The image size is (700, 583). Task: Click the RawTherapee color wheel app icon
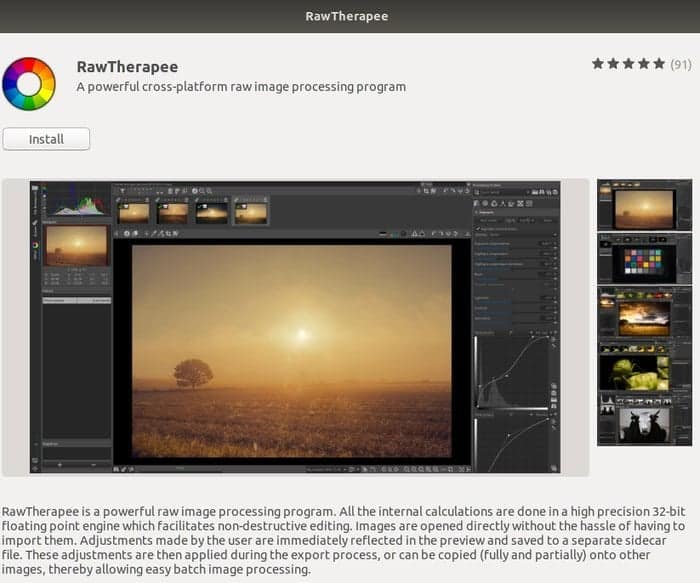(29, 84)
